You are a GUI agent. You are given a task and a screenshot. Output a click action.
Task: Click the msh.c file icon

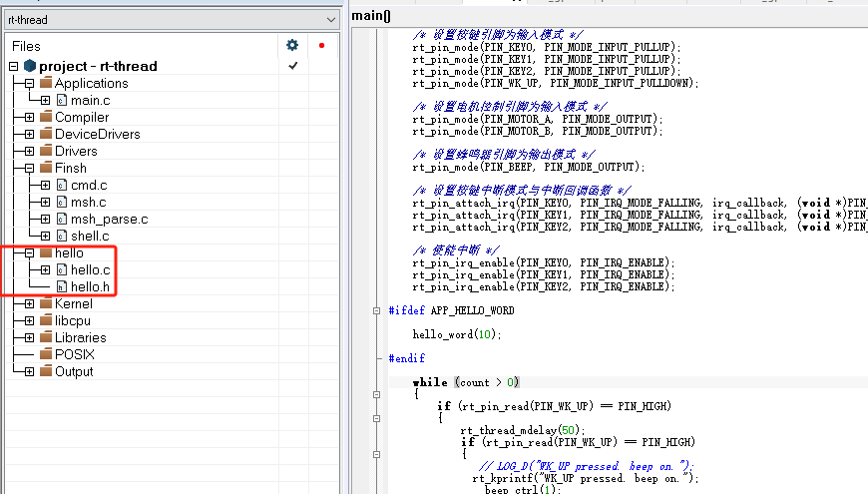(62, 203)
